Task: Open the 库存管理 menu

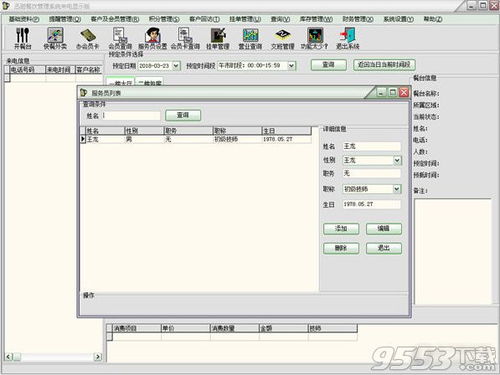Action: tap(316, 19)
